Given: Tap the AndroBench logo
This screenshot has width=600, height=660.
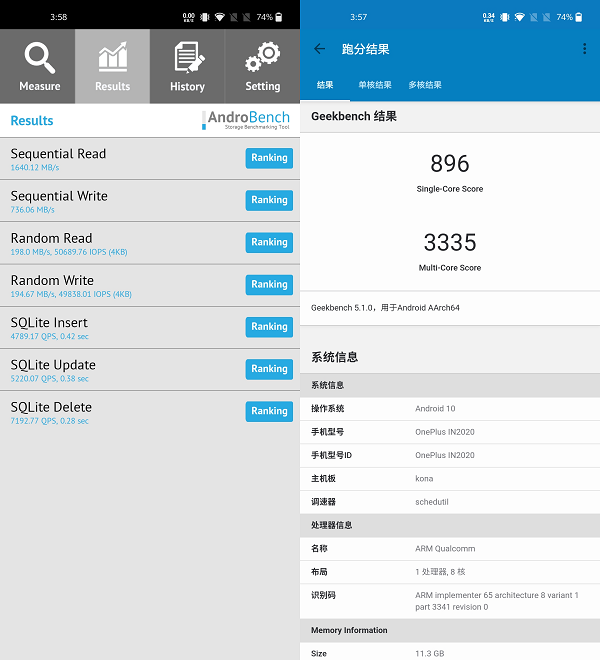Looking at the screenshot, I should pyautogui.click(x=247, y=120).
